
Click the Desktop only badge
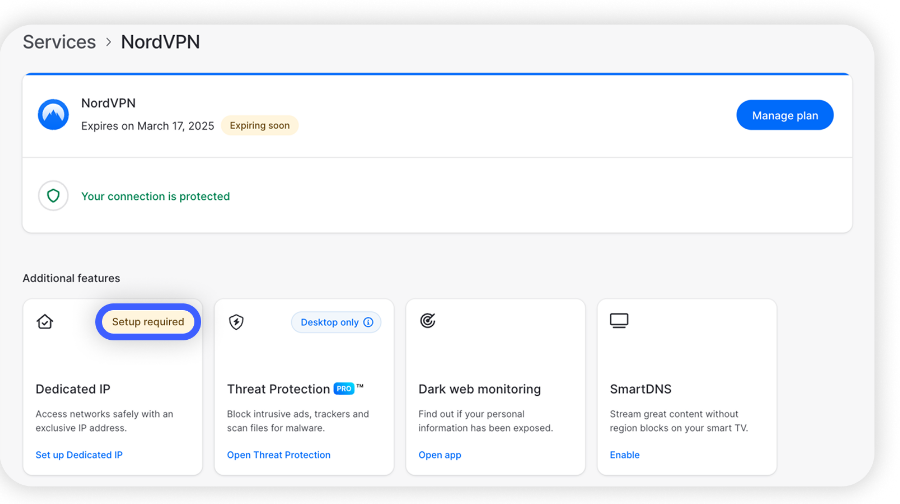point(336,322)
